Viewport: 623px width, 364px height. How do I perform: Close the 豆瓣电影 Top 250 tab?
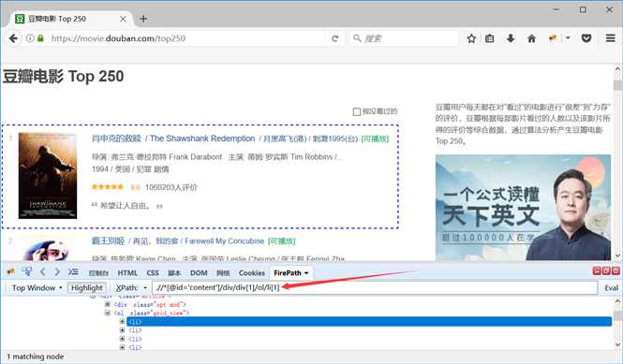coord(123,19)
